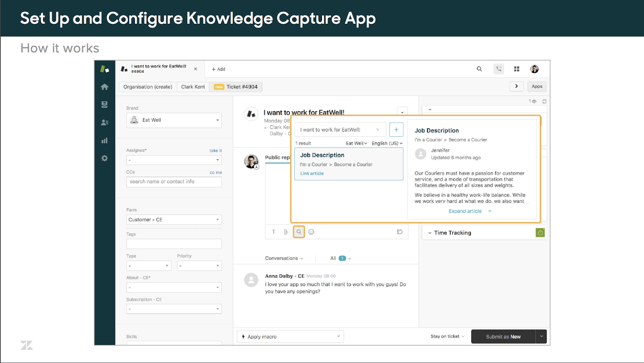Click the CCs search name field

pyautogui.click(x=174, y=182)
